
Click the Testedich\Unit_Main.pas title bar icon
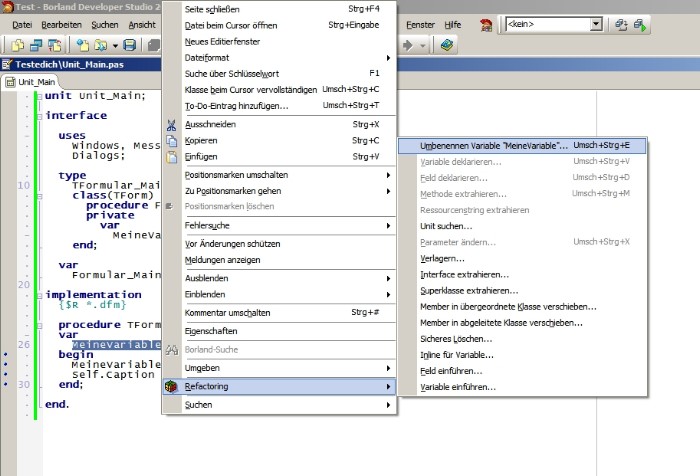coord(6,64)
